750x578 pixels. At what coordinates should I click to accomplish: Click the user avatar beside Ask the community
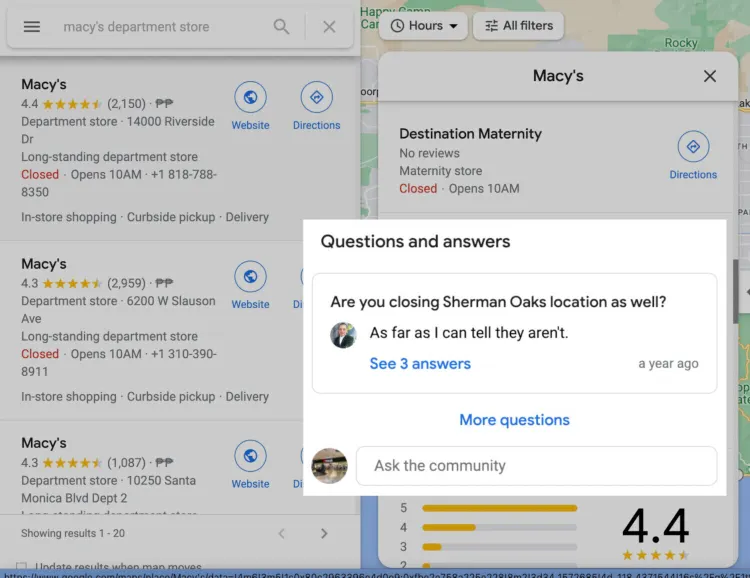[x=330, y=466]
